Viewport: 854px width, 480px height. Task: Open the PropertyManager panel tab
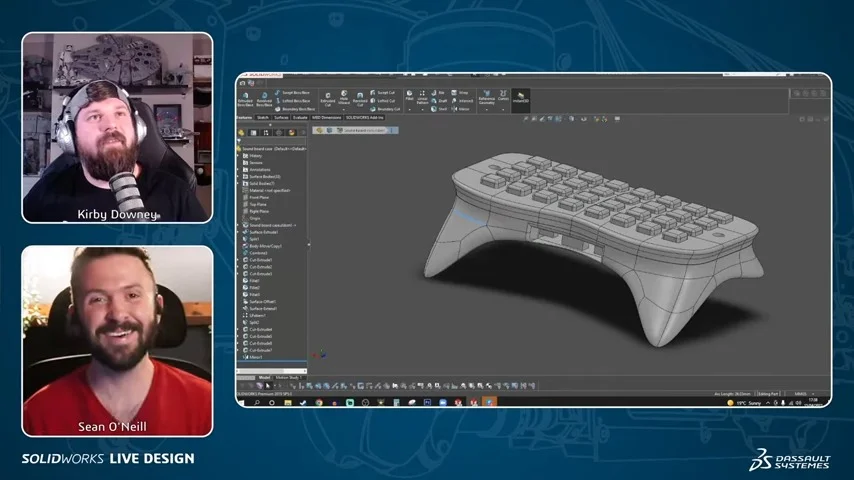coord(253,132)
